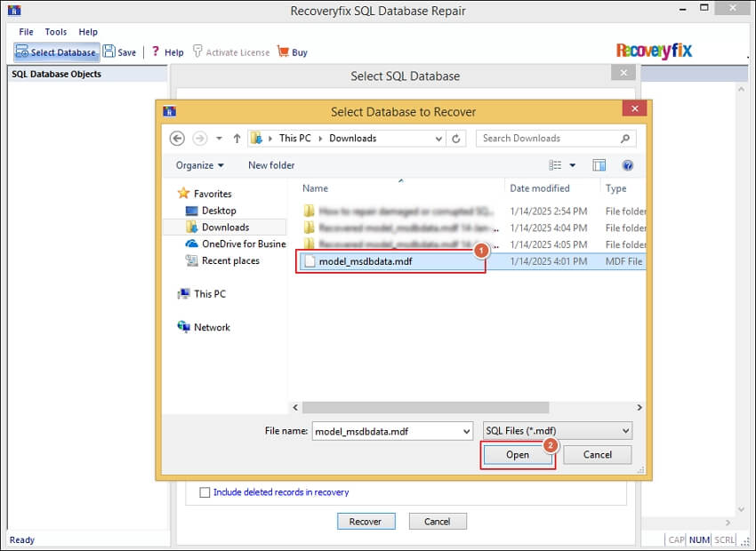Click the Recoveryfix logo
This screenshot has width=756, height=551.
point(654,51)
